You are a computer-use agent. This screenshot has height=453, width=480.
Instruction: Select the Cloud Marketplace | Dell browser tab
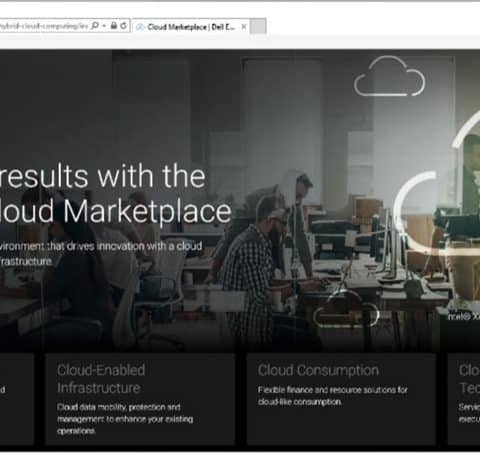coord(191,27)
